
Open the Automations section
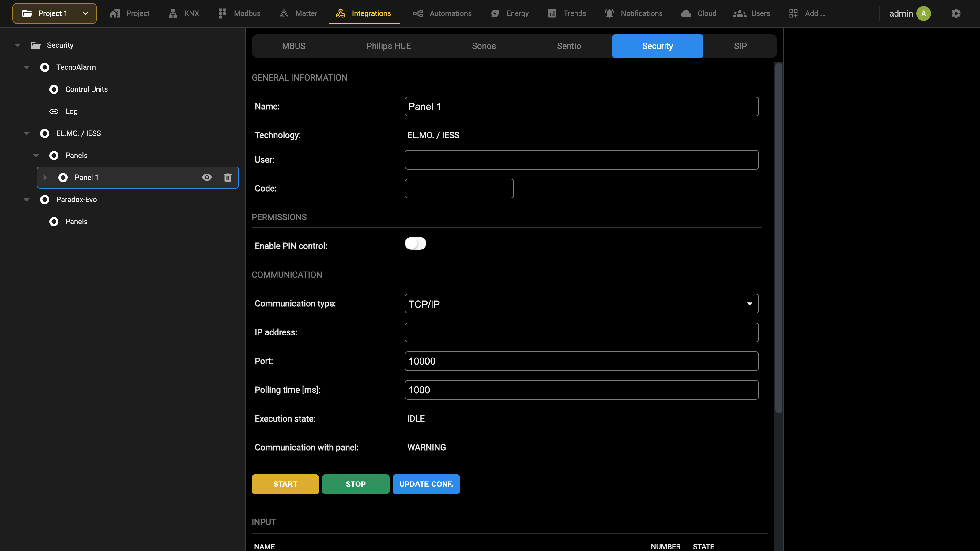coord(443,13)
